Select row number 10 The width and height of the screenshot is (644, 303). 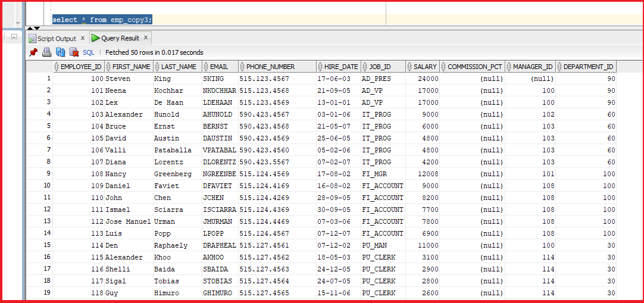39,186
